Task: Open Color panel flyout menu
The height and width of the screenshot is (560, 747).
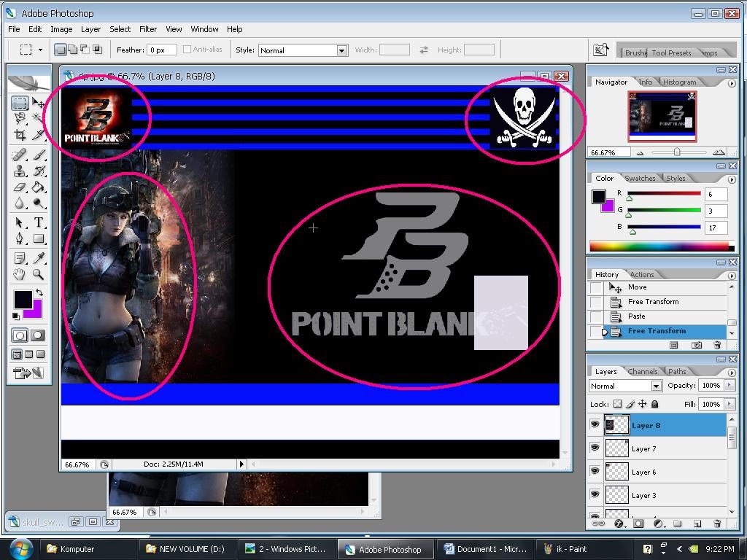Action: (732, 179)
